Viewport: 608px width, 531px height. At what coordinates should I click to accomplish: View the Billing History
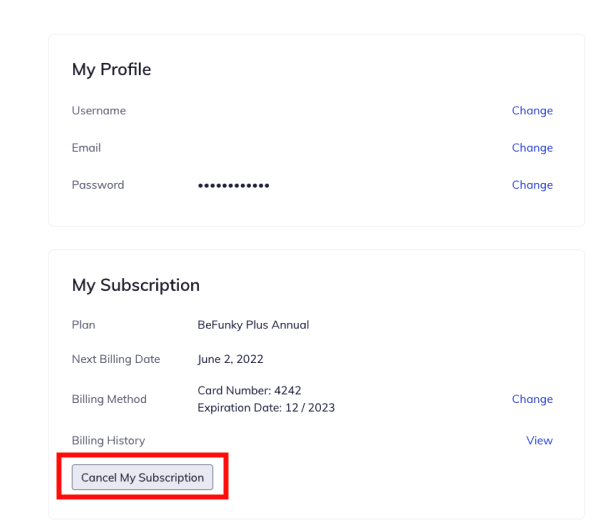(x=539, y=440)
